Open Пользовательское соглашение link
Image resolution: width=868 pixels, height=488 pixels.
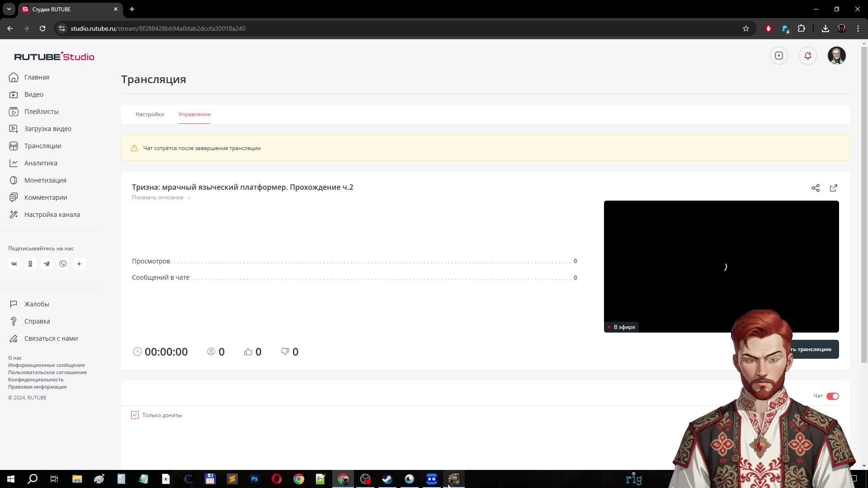click(x=47, y=372)
